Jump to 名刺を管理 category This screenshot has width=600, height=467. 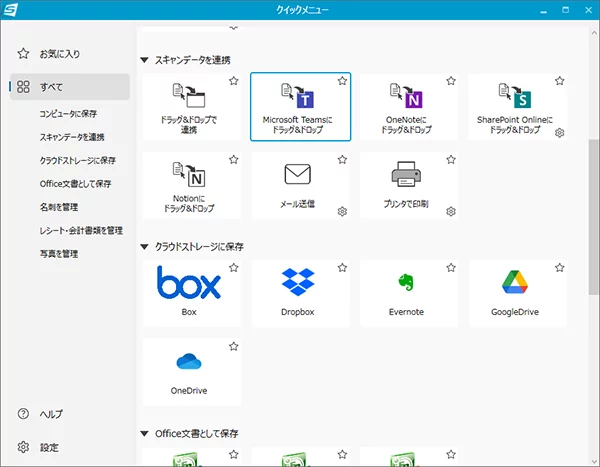[59, 207]
